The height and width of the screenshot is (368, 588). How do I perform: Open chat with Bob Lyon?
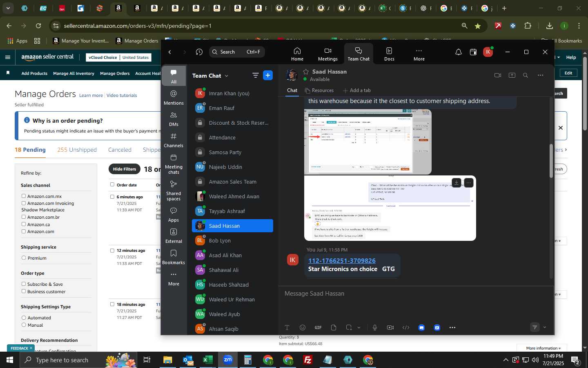232,240
